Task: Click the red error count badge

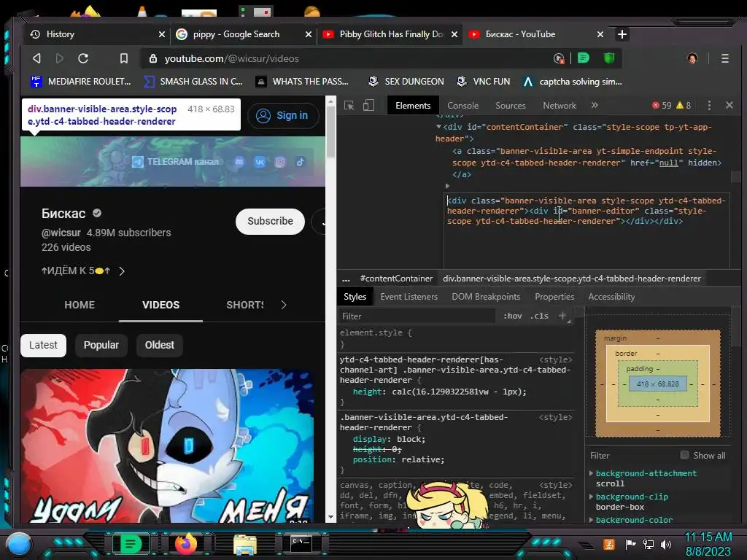Action: click(662, 105)
